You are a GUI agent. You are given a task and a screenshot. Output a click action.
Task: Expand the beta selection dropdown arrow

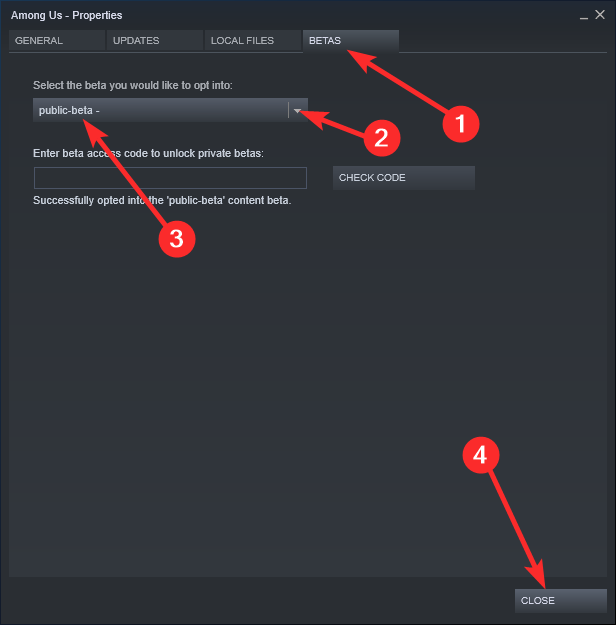[x=297, y=111]
